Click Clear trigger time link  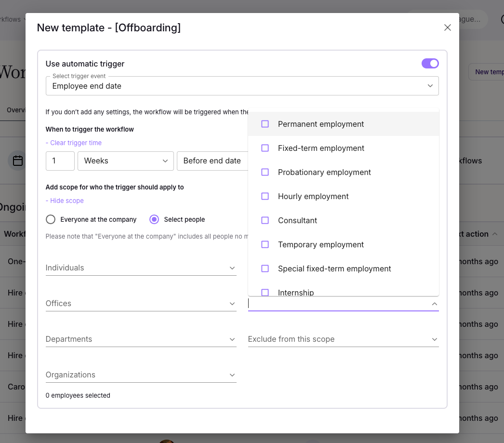(74, 143)
